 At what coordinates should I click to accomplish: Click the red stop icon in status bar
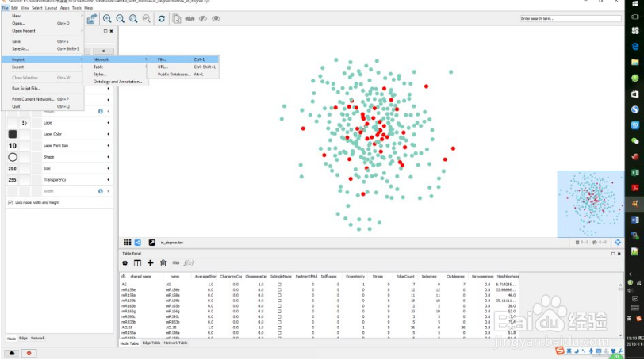[29, 353]
